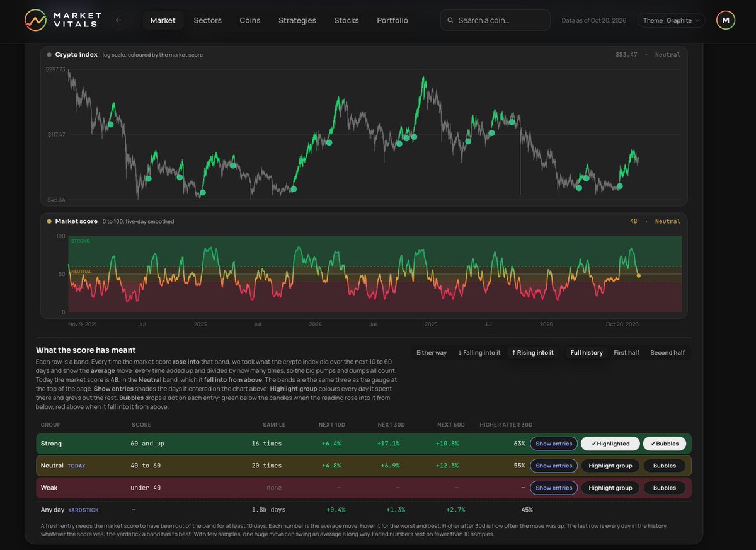This screenshot has height=550, width=756.
Task: Click the 60 and up score cell
Action: [147, 444]
